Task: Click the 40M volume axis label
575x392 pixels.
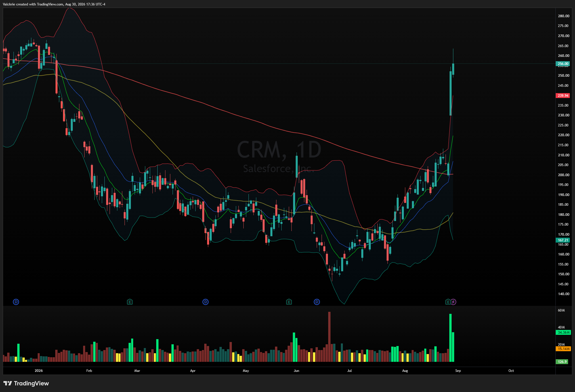Action: click(561, 327)
